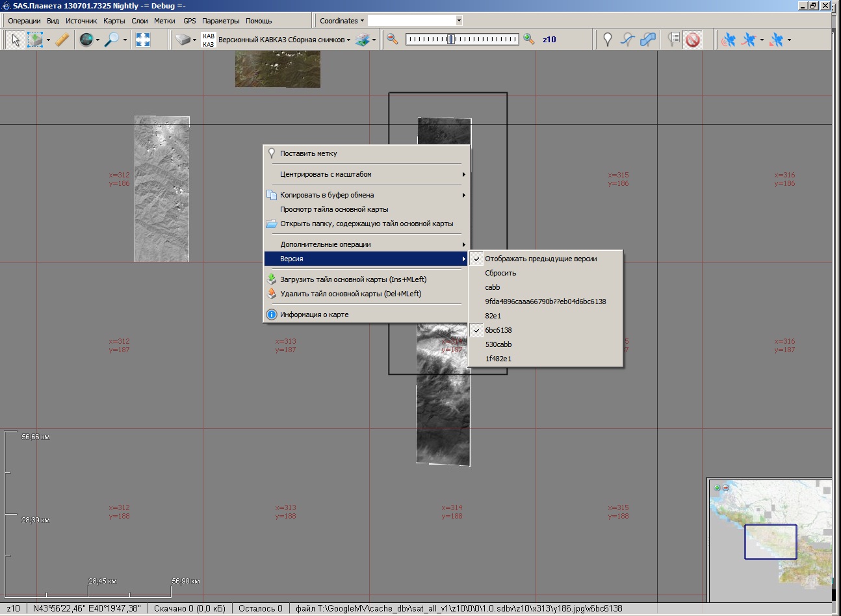The image size is (841, 616).
Task: Click the fullscreen mode icon
Action: pos(143,40)
